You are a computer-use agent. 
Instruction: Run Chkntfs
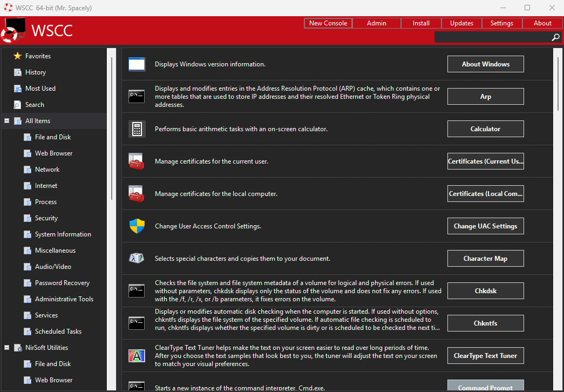click(486, 323)
